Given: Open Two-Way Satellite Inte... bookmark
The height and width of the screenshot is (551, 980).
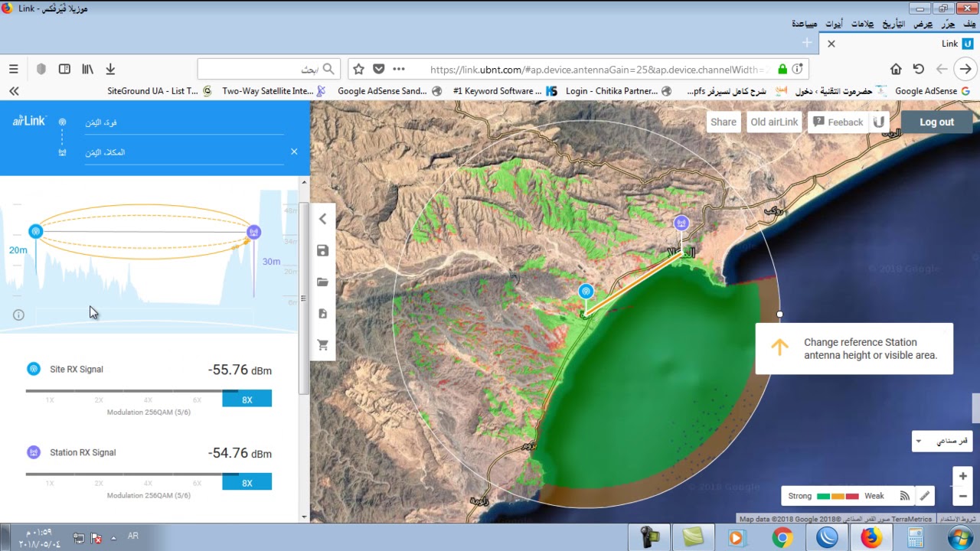Looking at the screenshot, I should pos(274,90).
